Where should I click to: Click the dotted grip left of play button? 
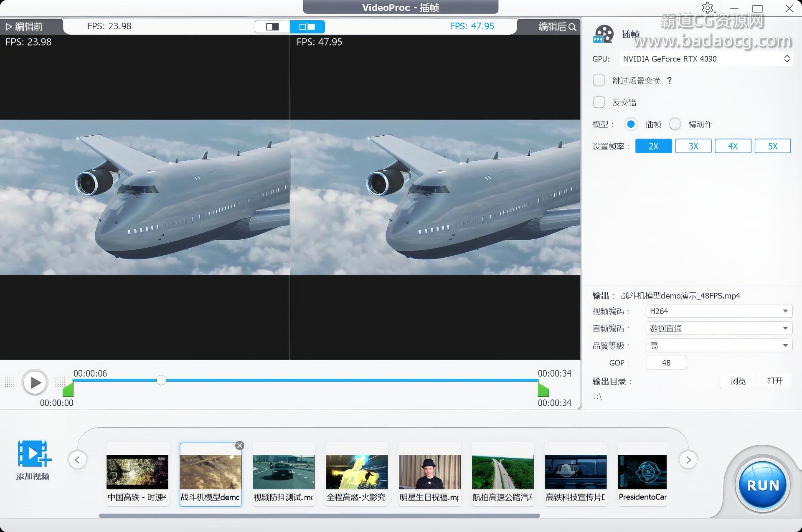[x=10, y=382]
